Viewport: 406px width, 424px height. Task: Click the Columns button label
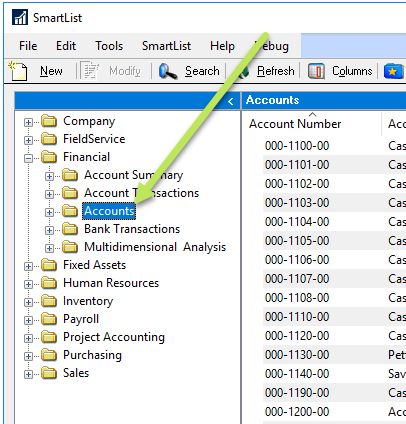[352, 71]
